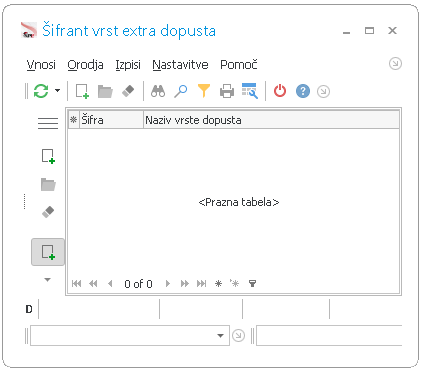Click the round arrow icon beside combo box
Viewport: 423px width, 373px height.
(x=238, y=335)
